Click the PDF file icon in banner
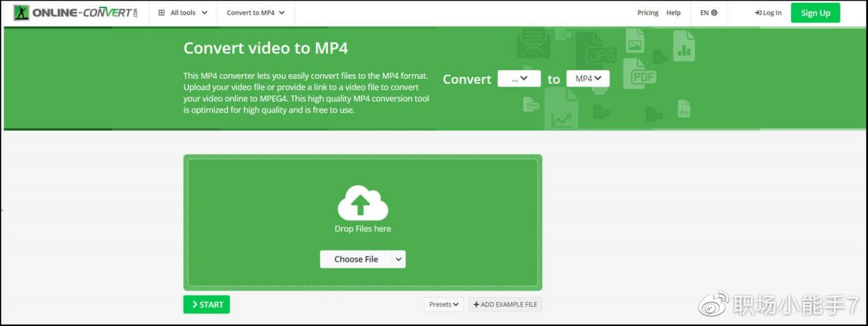 (x=641, y=74)
